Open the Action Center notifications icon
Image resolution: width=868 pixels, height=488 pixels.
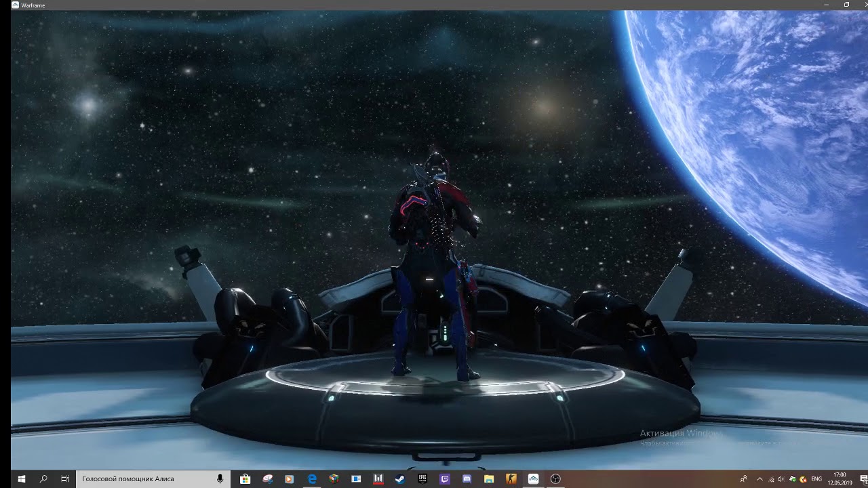[863, 479]
